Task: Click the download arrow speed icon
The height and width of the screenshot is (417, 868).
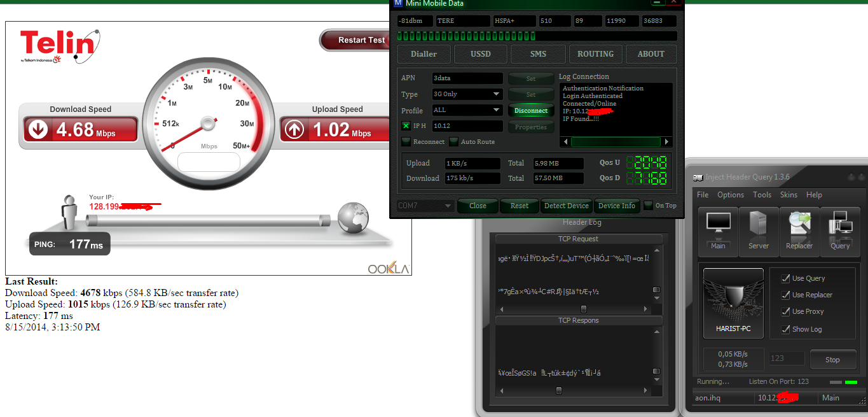Action: pyautogui.click(x=39, y=130)
